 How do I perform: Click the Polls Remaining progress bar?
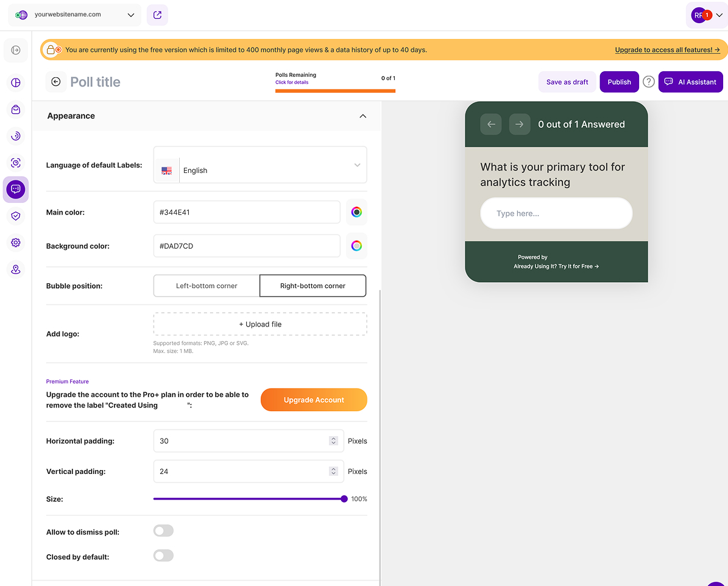pos(335,91)
